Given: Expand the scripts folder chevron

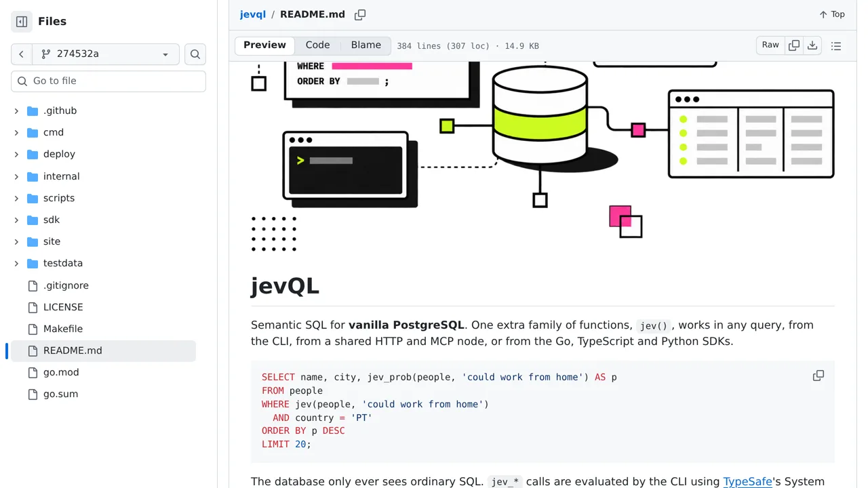Looking at the screenshot, I should tap(16, 199).
